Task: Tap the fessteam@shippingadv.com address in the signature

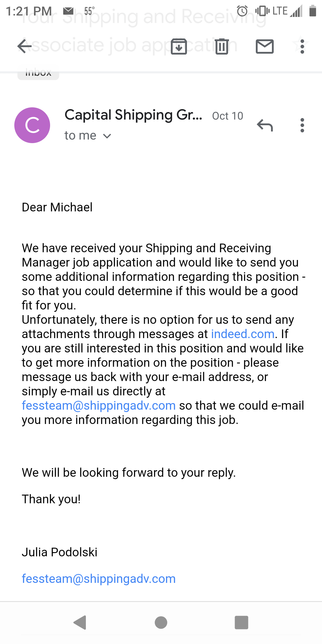Action: click(x=99, y=579)
